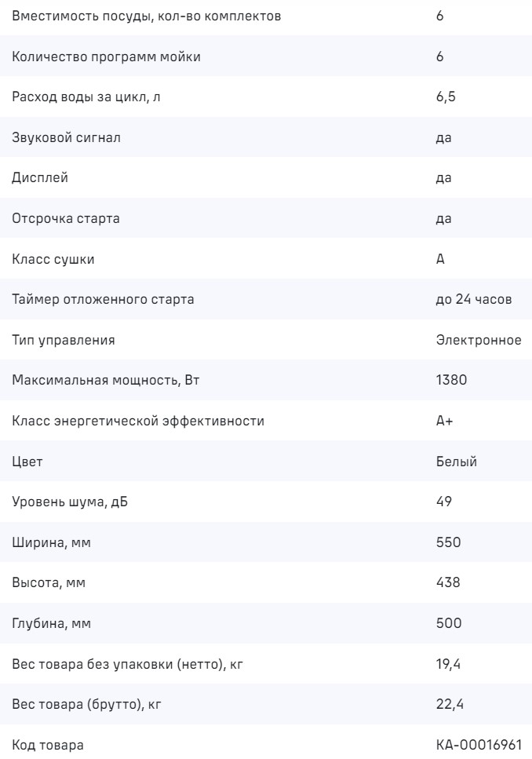Click the 'Вес товара (брутто), кг' label

(x=86, y=705)
